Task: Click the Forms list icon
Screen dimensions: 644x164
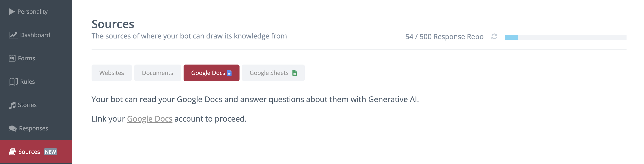Action: (x=12, y=58)
